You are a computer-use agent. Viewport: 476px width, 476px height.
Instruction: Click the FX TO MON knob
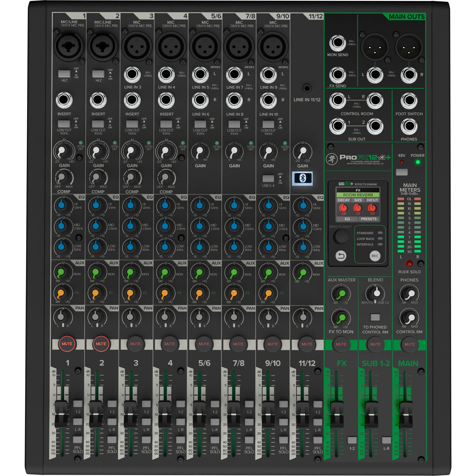(341, 318)
